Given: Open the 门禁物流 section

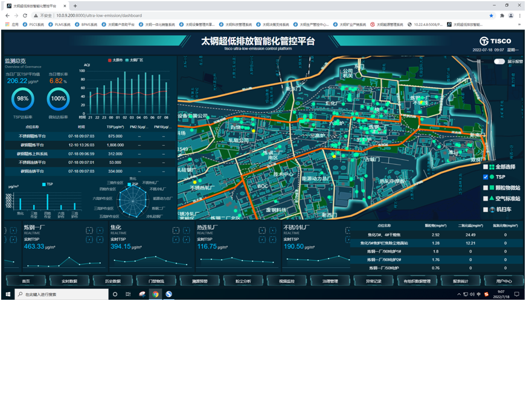Looking at the screenshot, I should [156, 280].
